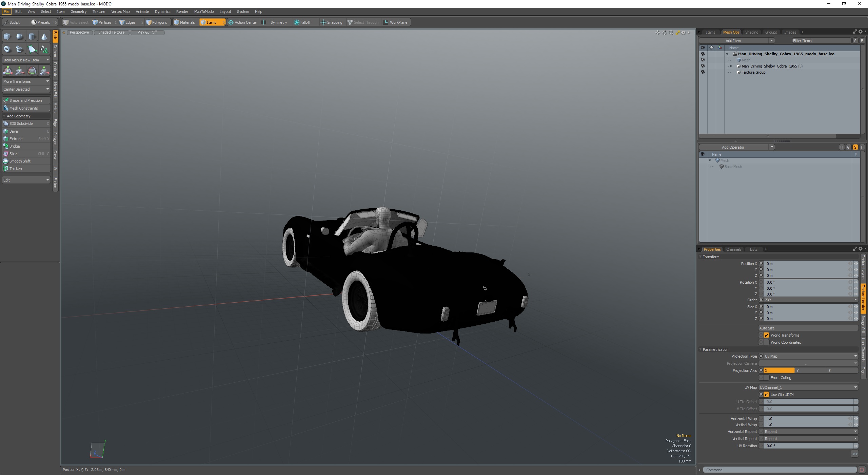Image resolution: width=868 pixels, height=475 pixels.
Task: Uncheck World Transforms checkbox
Action: coord(766,335)
